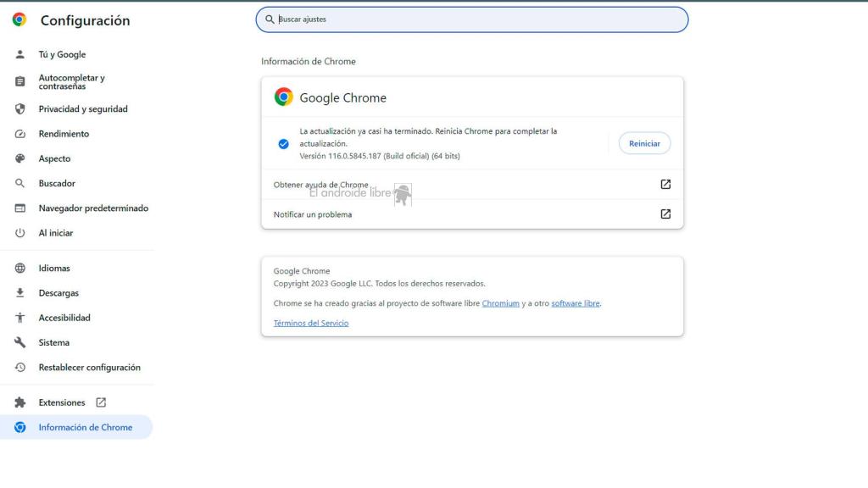Click the search magnifier icon in Buscar ajustes
The height and width of the screenshot is (488, 868).
(x=270, y=19)
